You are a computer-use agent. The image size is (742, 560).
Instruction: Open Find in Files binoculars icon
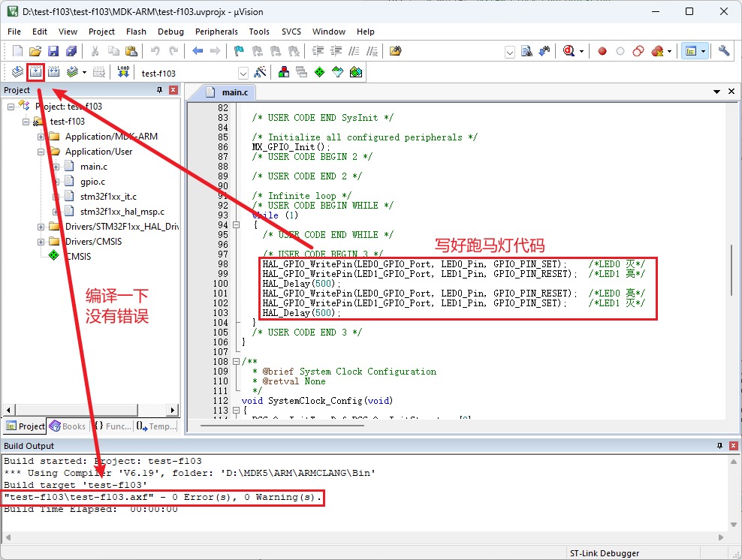tap(395, 51)
